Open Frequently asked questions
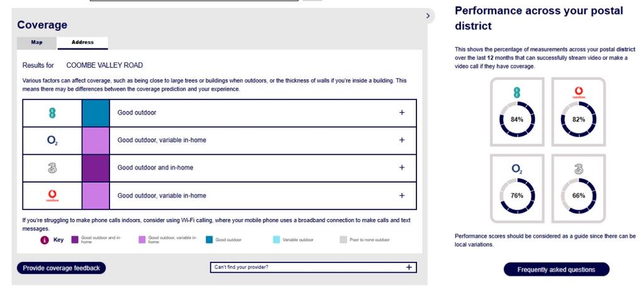 pyautogui.click(x=557, y=270)
